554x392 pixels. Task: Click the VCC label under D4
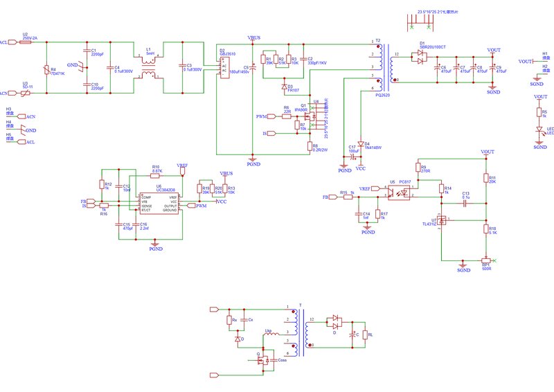[361, 168]
